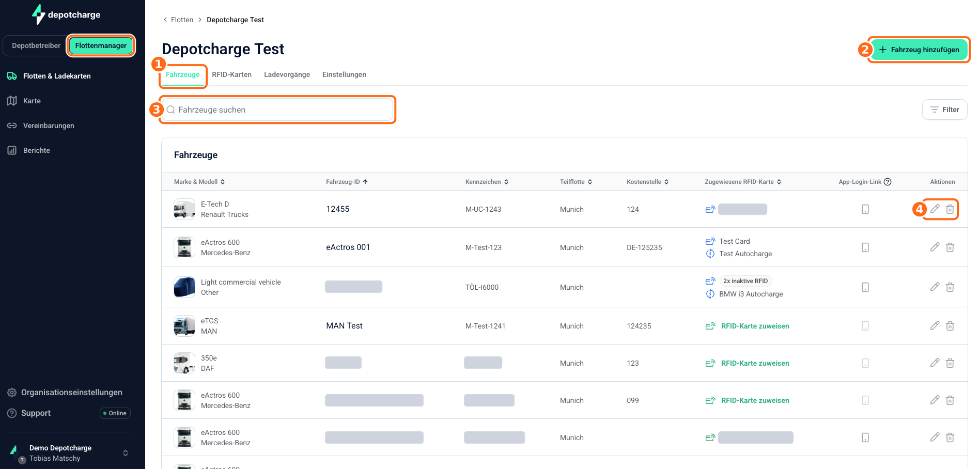Viewport: 980px width, 469px height.
Task: Sort table by Fahrzeug-ID
Action: tap(347, 182)
